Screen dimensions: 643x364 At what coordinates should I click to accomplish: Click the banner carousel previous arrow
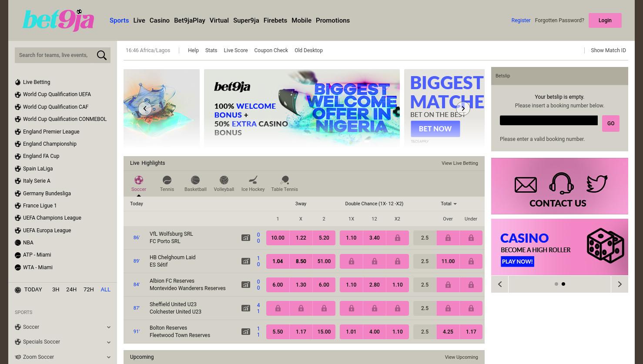[145, 109]
